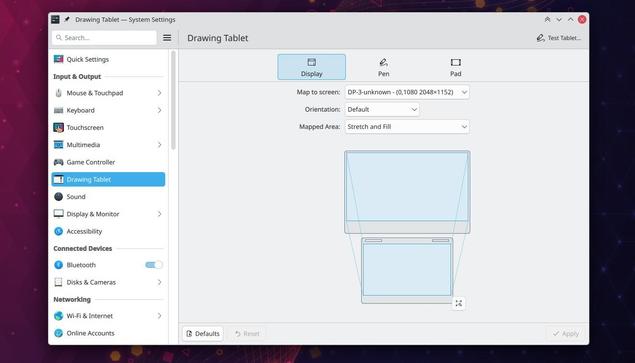This screenshot has height=363, width=635.
Task: Click the 'Map to screen:' label
Action: click(318, 92)
